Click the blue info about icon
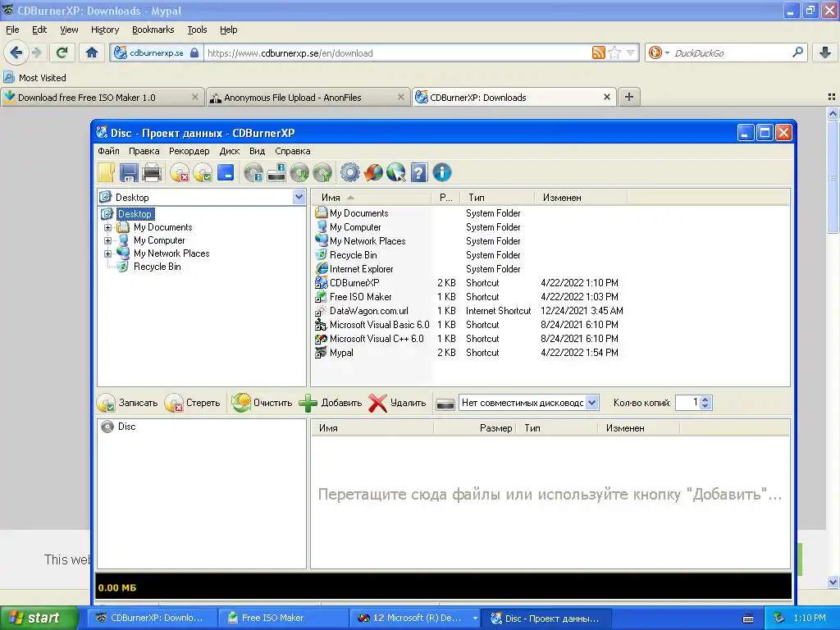The height and width of the screenshot is (630, 840). point(442,172)
